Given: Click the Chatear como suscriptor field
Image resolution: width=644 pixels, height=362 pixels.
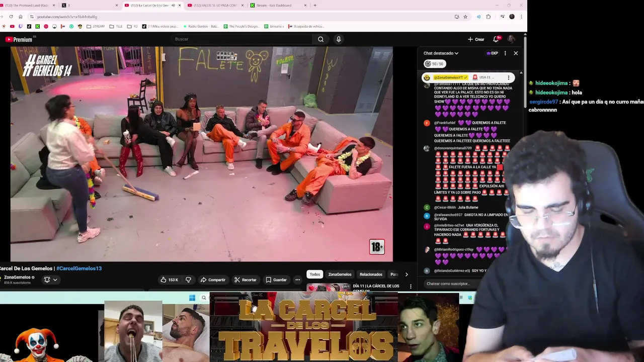Looking at the screenshot, I should tap(449, 284).
